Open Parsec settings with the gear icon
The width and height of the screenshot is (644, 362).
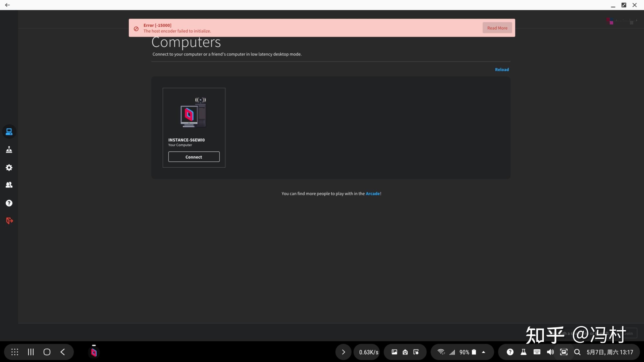(x=9, y=167)
